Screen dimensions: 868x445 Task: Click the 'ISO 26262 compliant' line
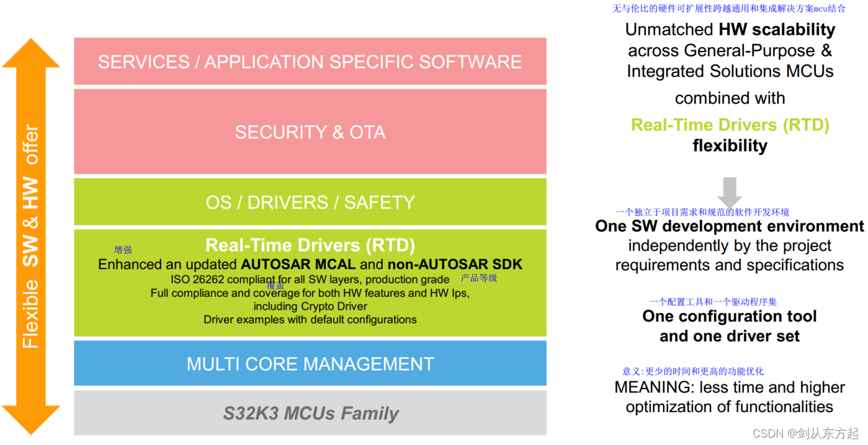(x=310, y=280)
